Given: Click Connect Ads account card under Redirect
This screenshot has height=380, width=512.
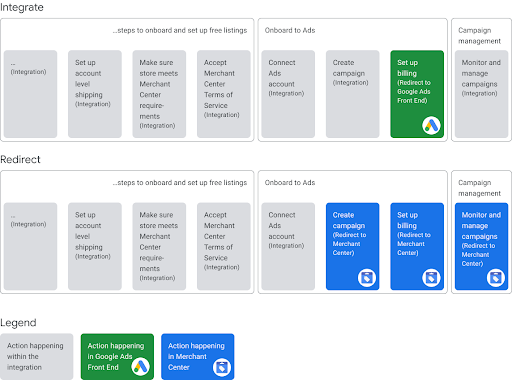Looking at the screenshot, I should coord(288,246).
